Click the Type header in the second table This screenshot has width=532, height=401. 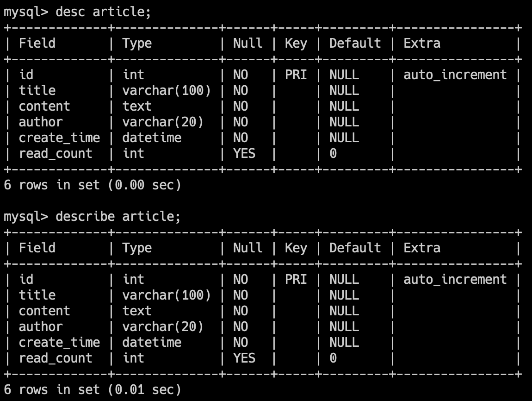click(137, 248)
